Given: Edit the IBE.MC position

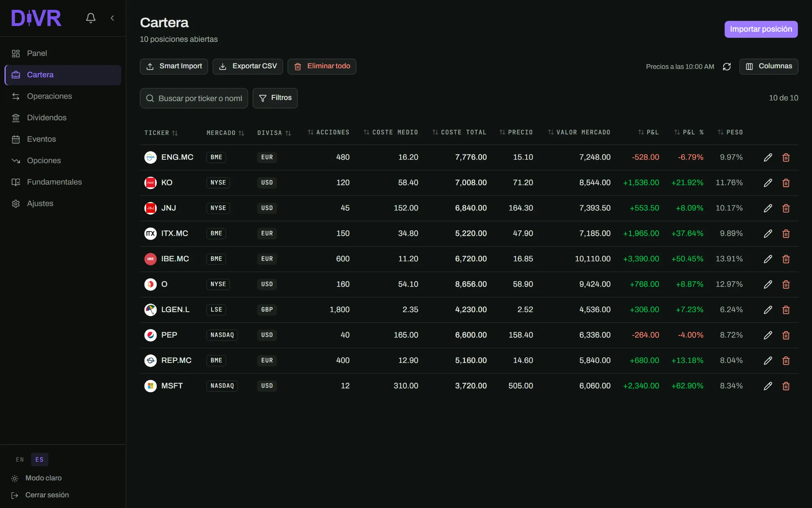Looking at the screenshot, I should tap(768, 259).
